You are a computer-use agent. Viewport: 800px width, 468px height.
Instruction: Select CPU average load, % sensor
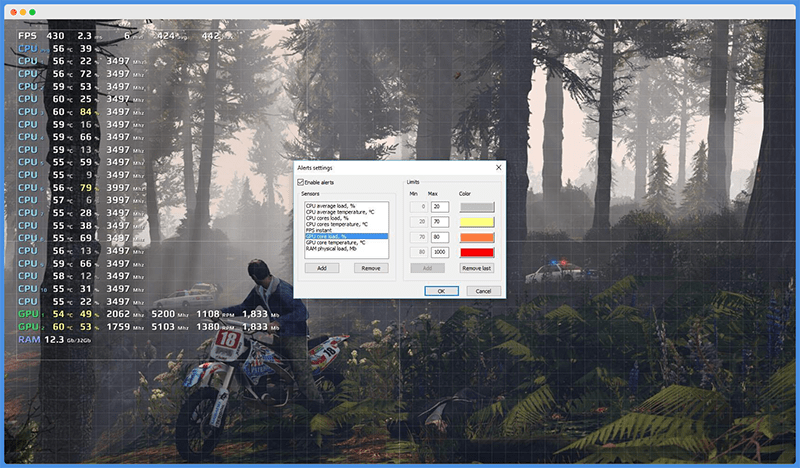[x=330, y=206]
